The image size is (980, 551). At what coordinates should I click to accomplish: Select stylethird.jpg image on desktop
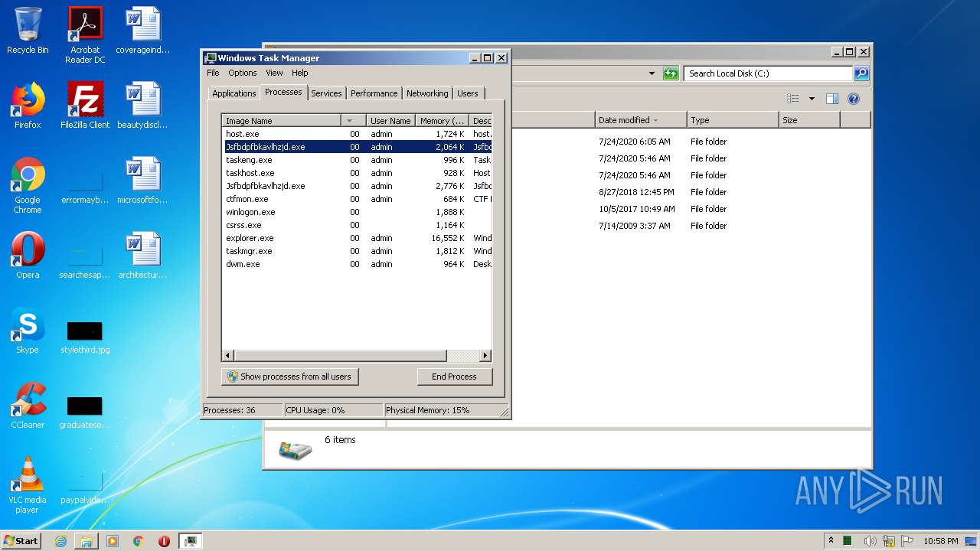(x=85, y=337)
